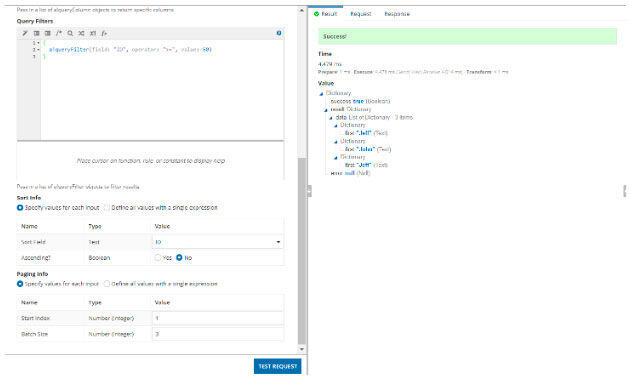Click the a!queryFilter expression in the editor

click(x=130, y=50)
